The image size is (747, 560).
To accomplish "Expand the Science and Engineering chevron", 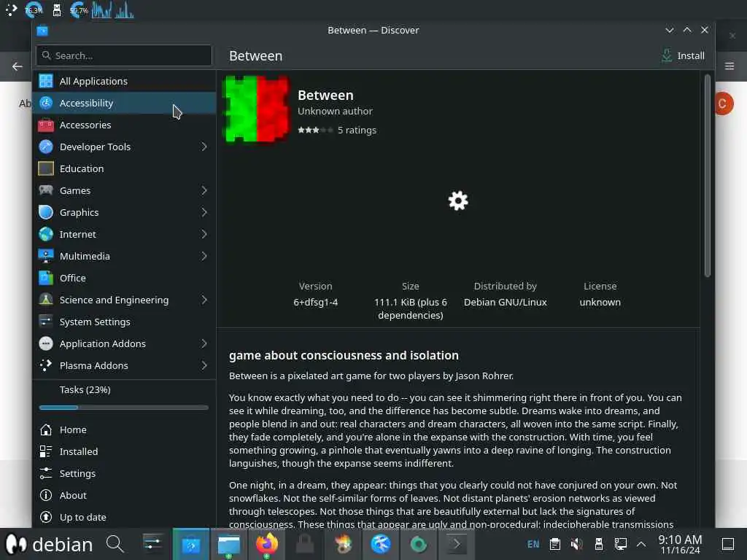I will 204,300.
